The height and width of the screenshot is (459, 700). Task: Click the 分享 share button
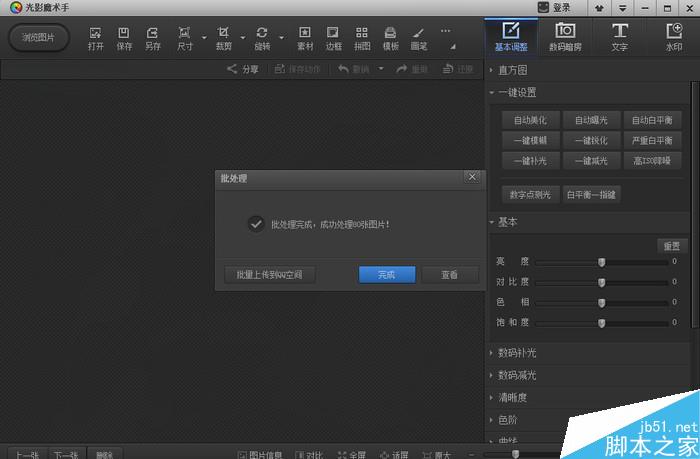tap(243, 69)
